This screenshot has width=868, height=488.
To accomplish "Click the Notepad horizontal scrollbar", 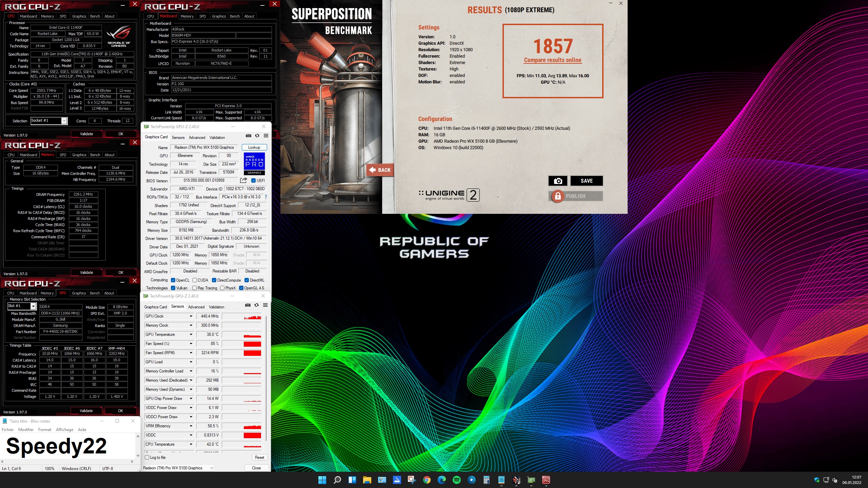I will coord(67,462).
